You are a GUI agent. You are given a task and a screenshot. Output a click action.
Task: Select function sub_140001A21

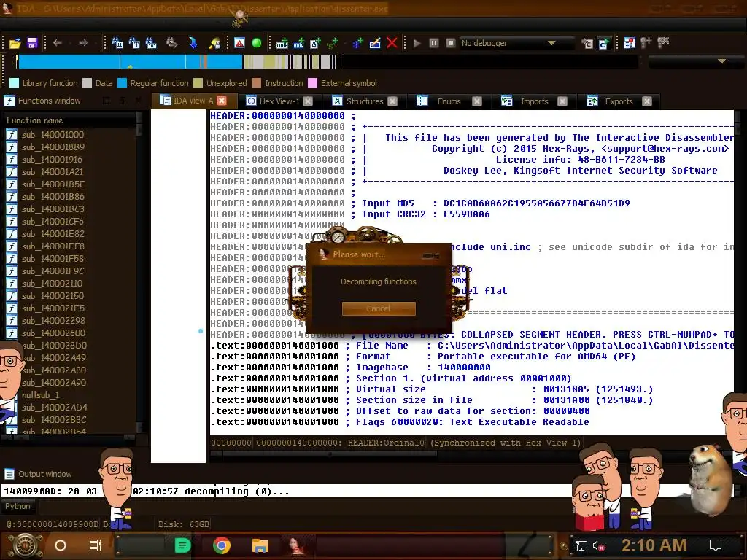[52, 172]
